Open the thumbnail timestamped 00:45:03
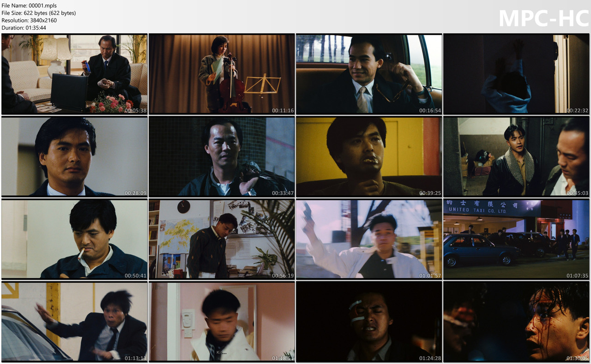591x364 pixels. pos(516,156)
